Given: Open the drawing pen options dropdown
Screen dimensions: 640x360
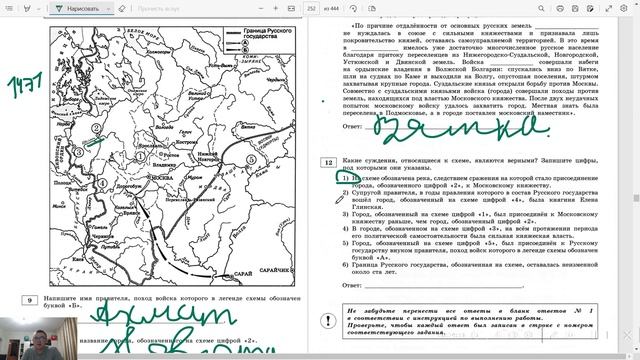Looking at the screenshot, I should (x=109, y=9).
